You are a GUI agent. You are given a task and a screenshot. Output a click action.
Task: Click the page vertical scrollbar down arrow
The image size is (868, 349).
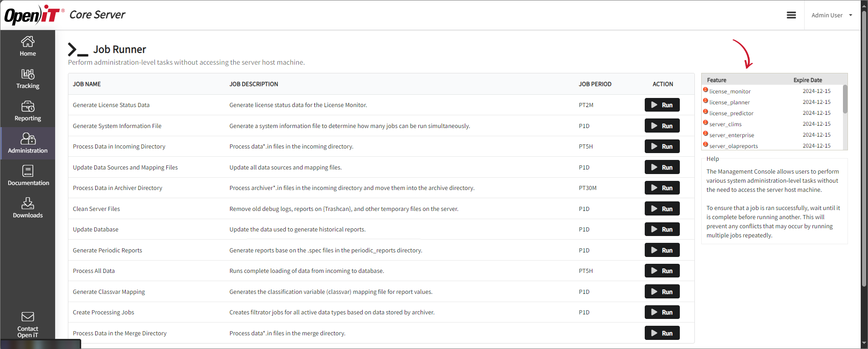pyautogui.click(x=864, y=343)
